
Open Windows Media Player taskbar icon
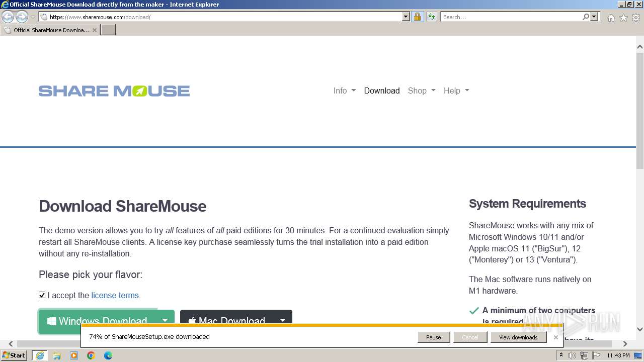[74, 355]
